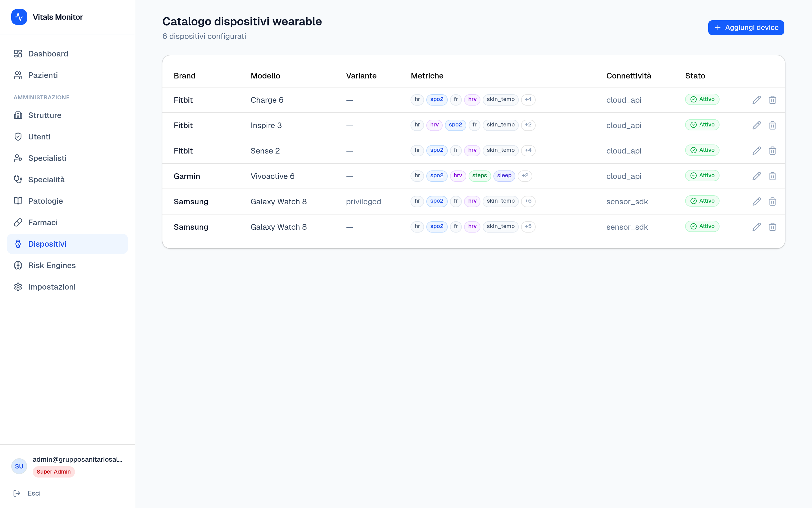The width and height of the screenshot is (812, 508).
Task: Click the 'privileged' variant cell
Action: [363, 202]
